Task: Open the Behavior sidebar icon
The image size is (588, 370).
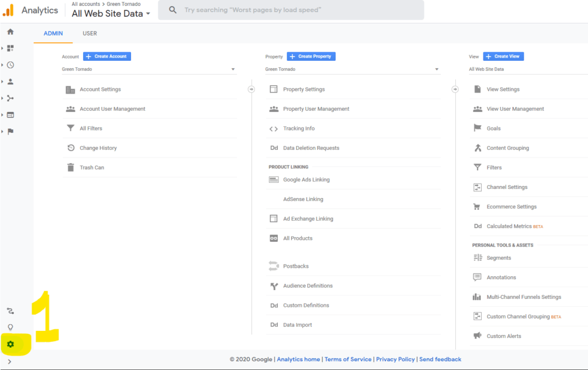Action: [x=10, y=115]
